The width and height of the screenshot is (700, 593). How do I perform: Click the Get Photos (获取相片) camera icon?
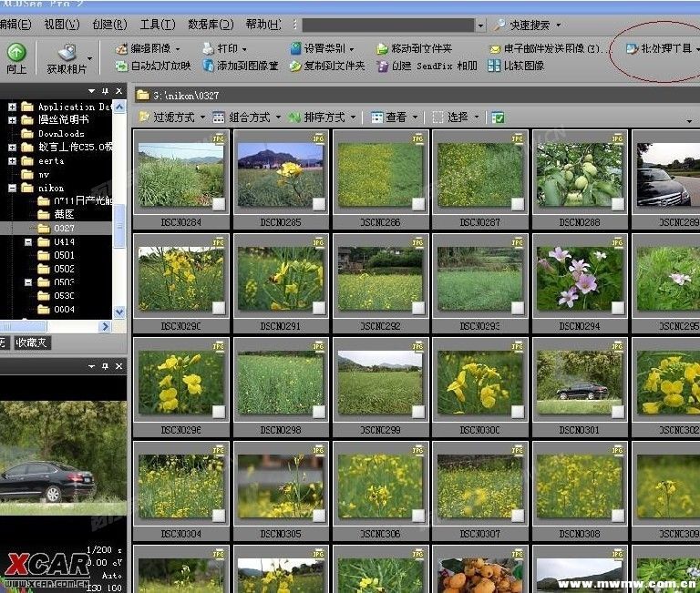(67, 53)
